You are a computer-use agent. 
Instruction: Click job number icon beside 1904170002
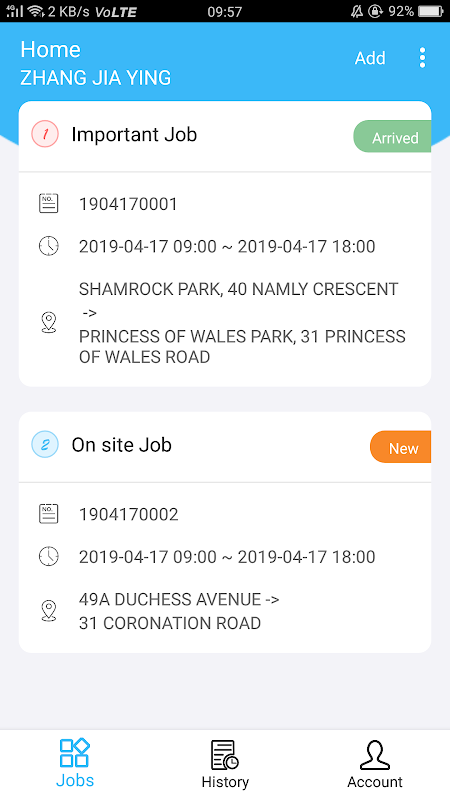point(48,514)
